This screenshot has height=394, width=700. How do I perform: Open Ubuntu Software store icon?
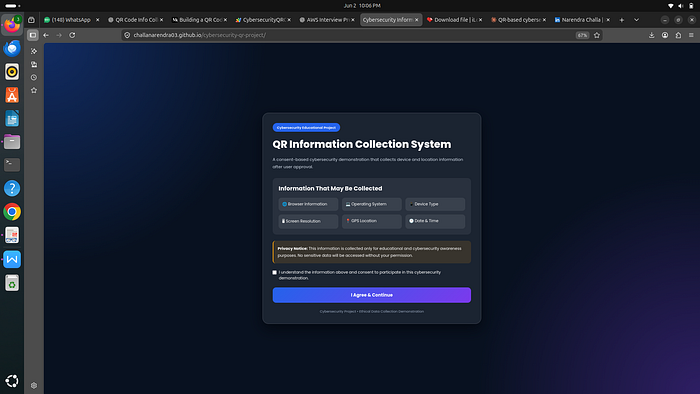click(x=12, y=95)
